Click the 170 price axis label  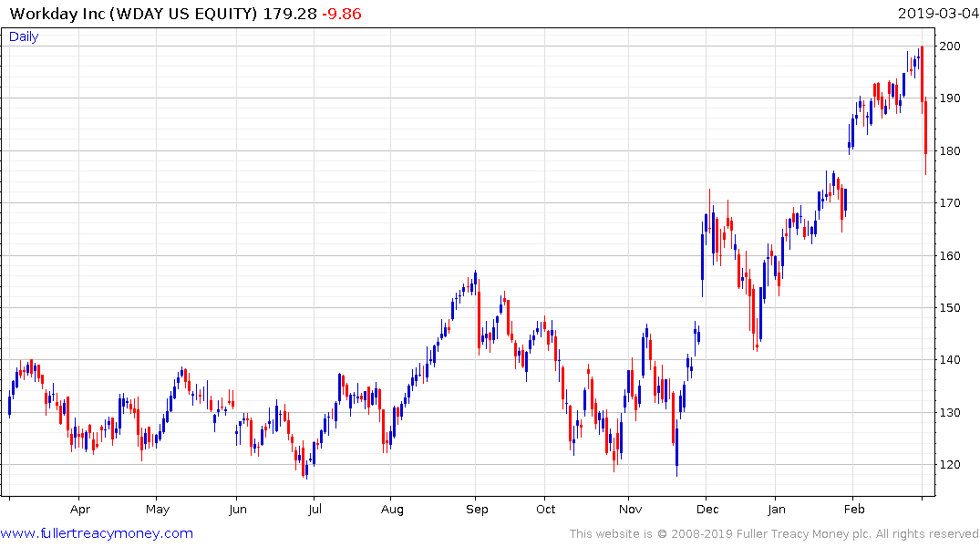pos(950,203)
